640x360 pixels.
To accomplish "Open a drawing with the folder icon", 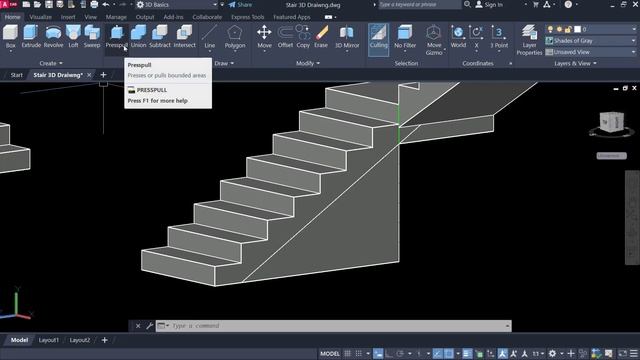I will point(37,4).
